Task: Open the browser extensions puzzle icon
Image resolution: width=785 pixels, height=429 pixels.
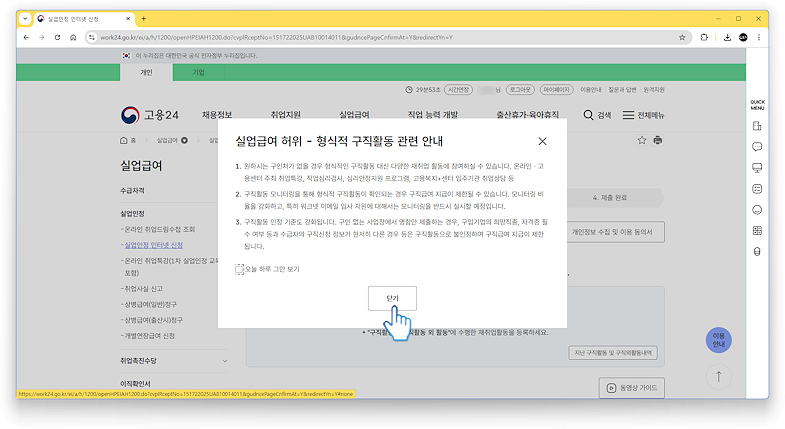Action: [704, 38]
